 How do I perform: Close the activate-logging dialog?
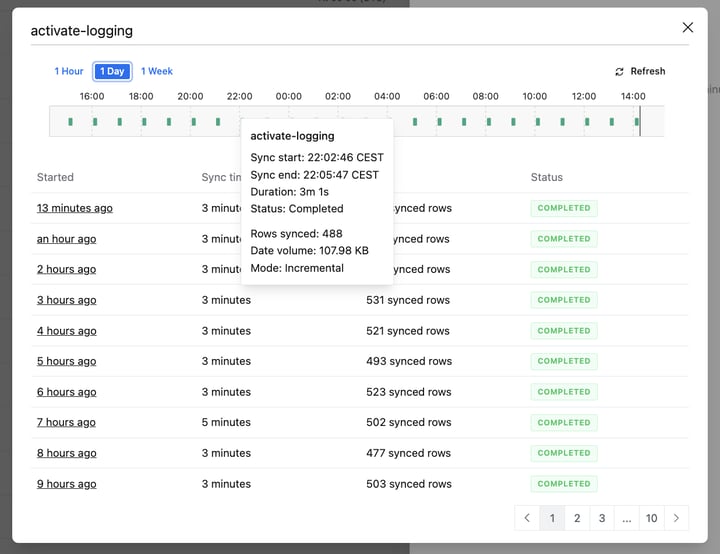[687, 28]
